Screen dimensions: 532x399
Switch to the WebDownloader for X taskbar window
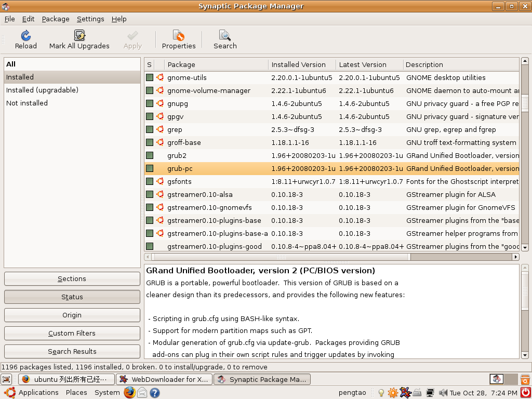coord(164,379)
